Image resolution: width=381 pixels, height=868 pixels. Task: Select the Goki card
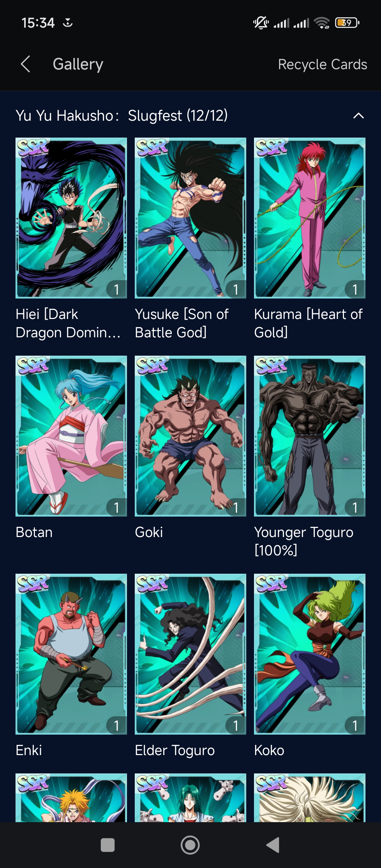[190, 436]
